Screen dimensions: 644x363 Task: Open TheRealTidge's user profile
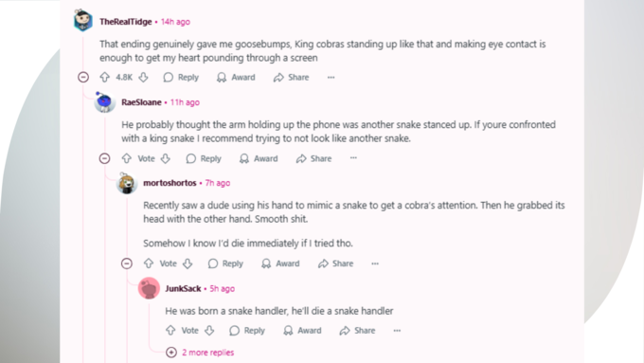pos(126,22)
